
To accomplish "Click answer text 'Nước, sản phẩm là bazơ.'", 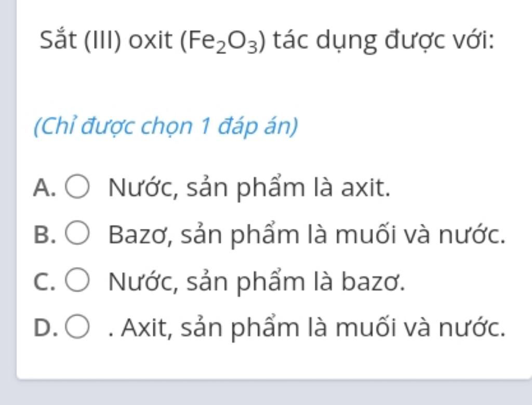I will click(x=257, y=281).
